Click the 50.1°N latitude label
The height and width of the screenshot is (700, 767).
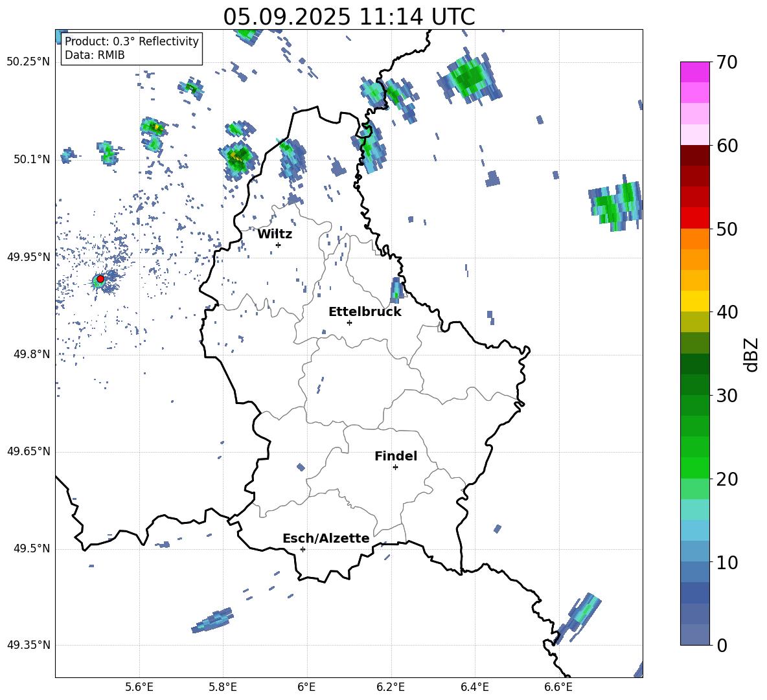32,159
